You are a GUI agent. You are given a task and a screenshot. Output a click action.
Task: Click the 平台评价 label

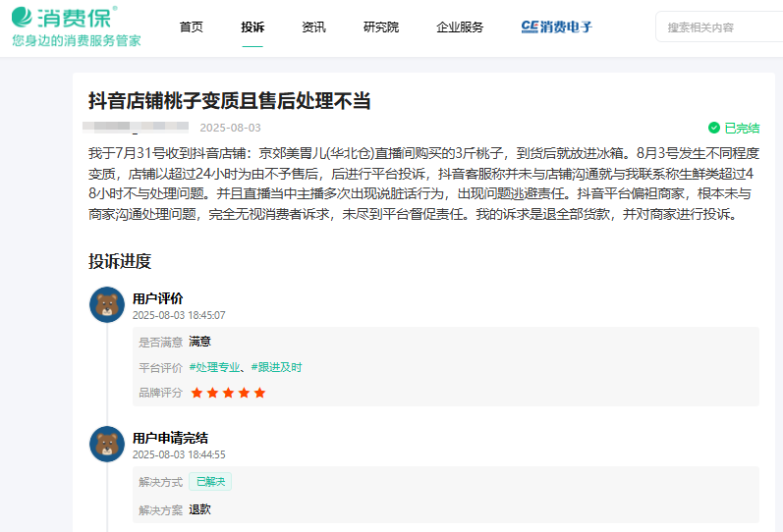click(161, 368)
